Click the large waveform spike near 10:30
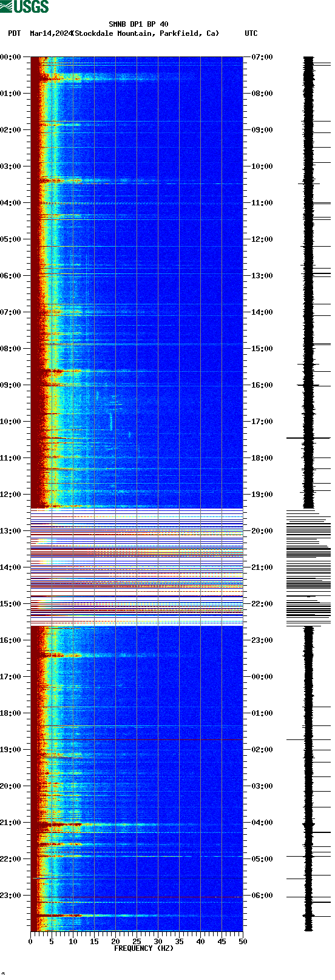 click(308, 437)
